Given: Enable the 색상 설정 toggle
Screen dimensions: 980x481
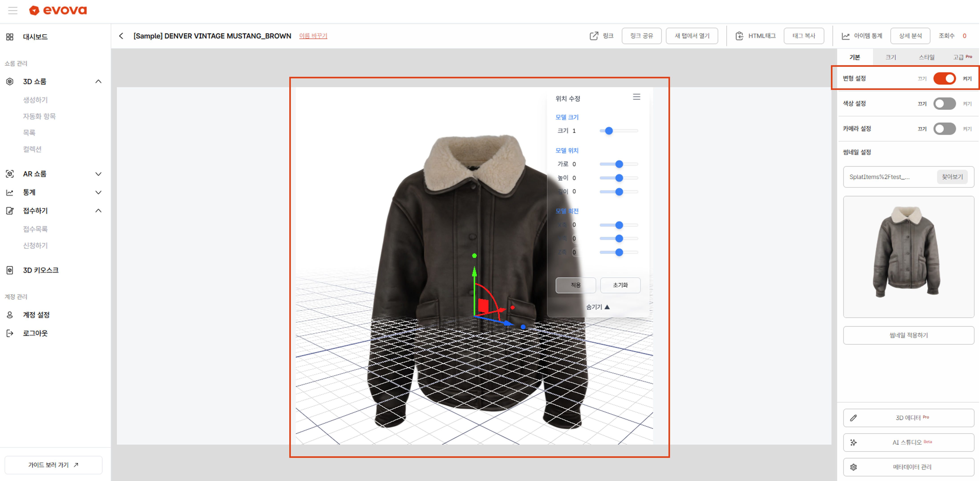Looking at the screenshot, I should pos(945,104).
